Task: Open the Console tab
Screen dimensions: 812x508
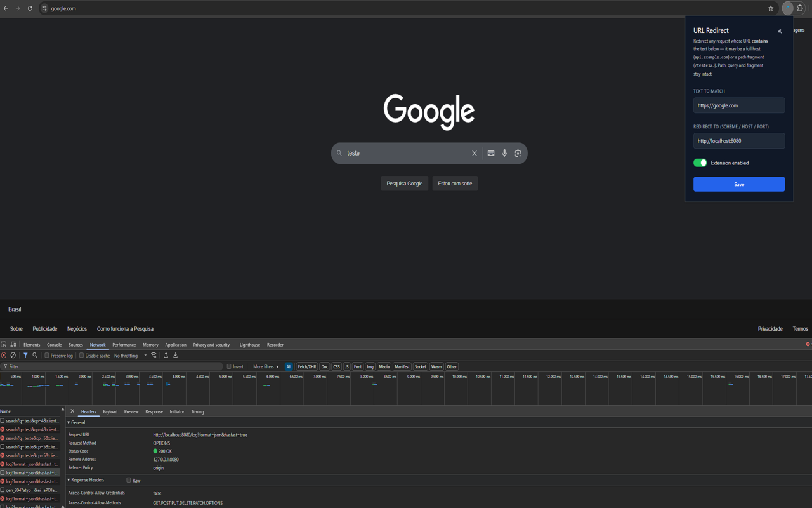Action: [55, 345]
